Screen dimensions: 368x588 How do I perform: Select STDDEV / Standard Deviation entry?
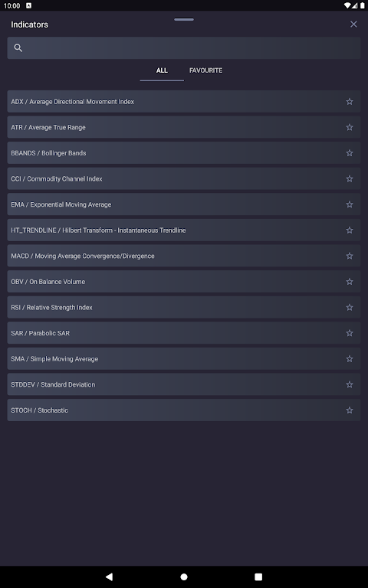(184, 384)
